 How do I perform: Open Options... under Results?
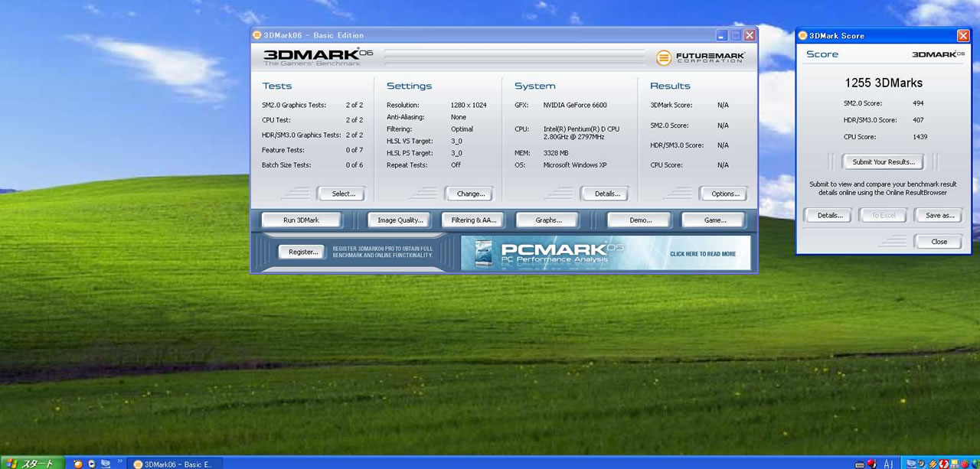point(725,194)
